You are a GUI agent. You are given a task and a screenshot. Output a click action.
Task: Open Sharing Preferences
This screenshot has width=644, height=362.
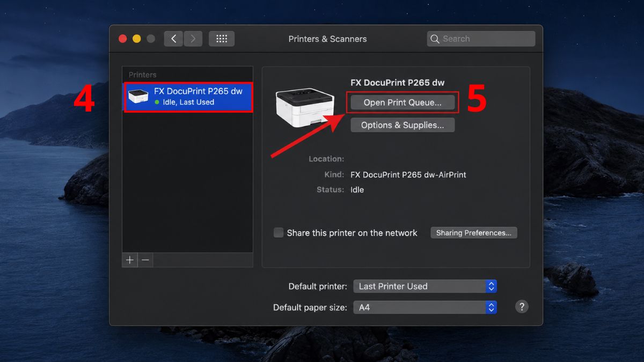tap(473, 233)
